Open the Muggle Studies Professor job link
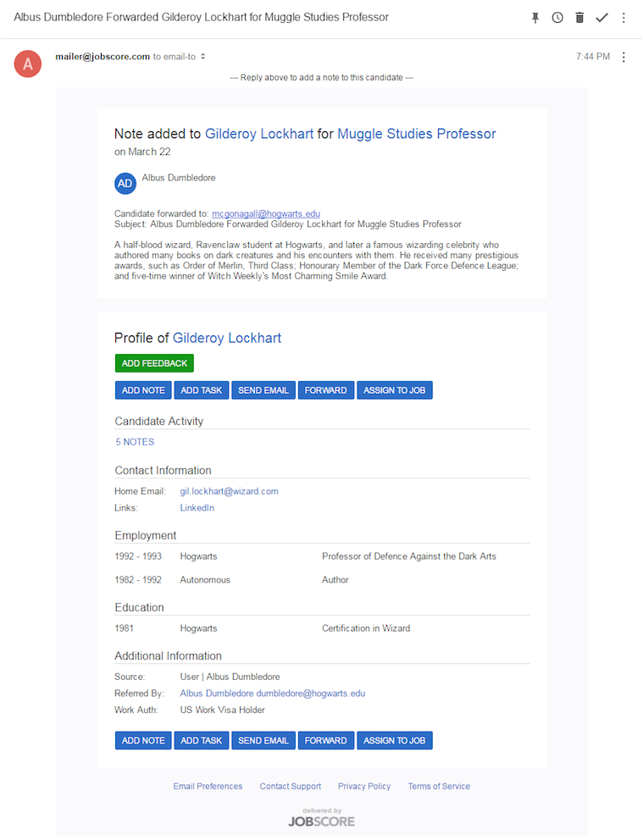This screenshot has width=643, height=840. click(416, 134)
